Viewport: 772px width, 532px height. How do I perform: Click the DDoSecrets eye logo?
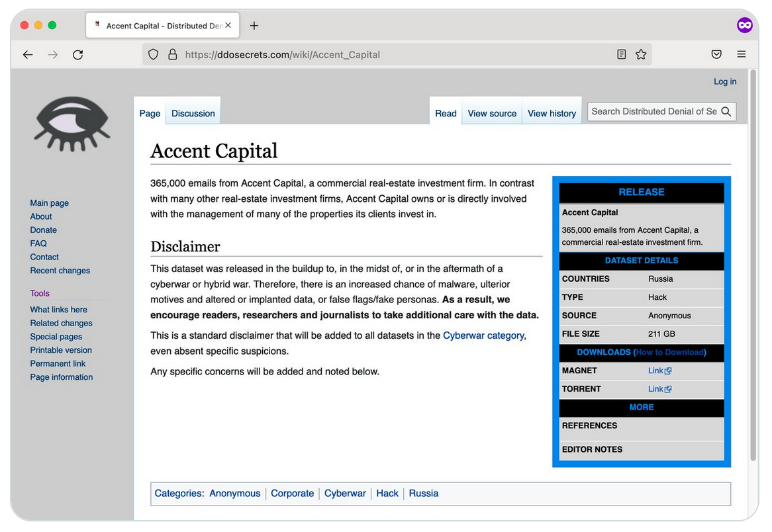pos(72,124)
